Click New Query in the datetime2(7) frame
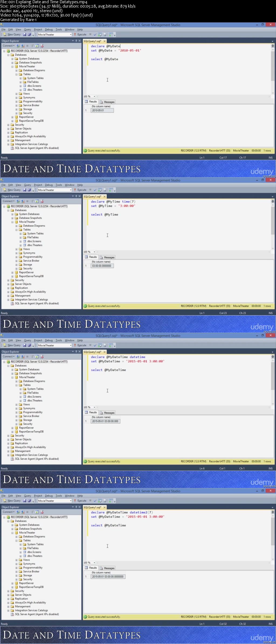 coord(12,501)
